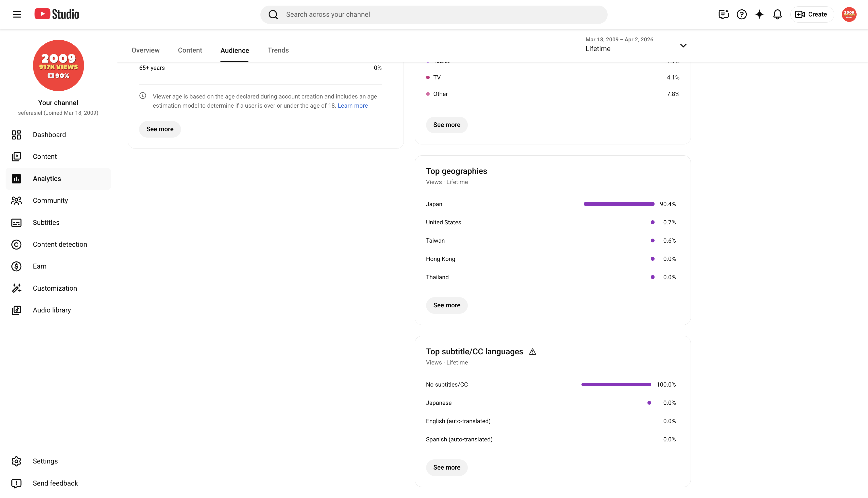Click the Create button
The height and width of the screenshot is (498, 868).
(812, 14)
